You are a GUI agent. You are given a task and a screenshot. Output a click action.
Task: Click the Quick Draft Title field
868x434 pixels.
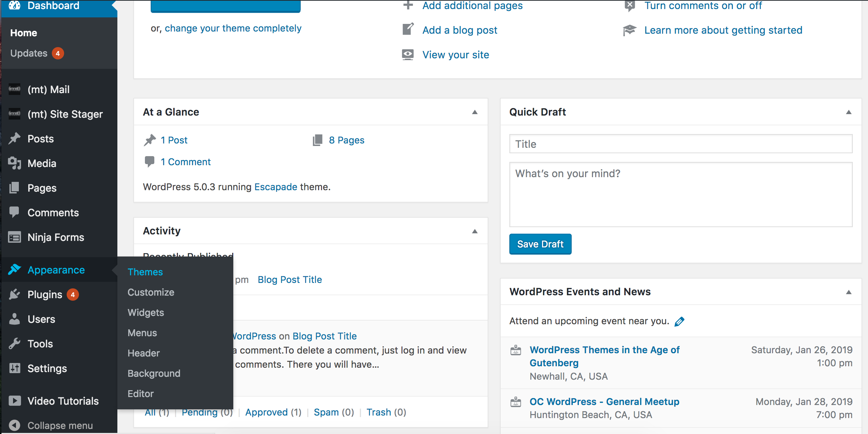click(x=681, y=144)
